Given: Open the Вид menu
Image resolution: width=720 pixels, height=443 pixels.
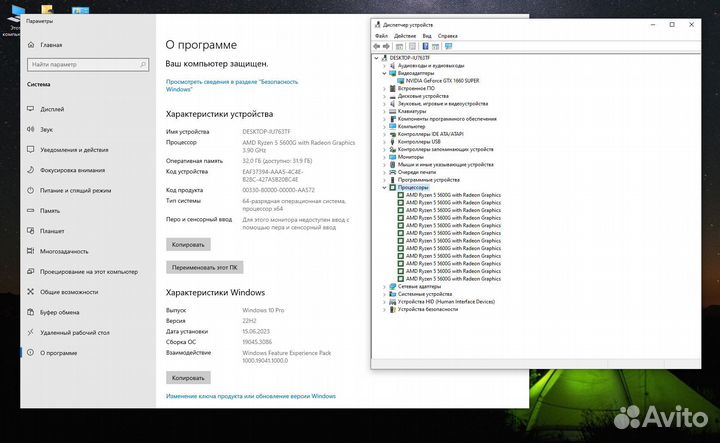Looking at the screenshot, I should (x=427, y=36).
